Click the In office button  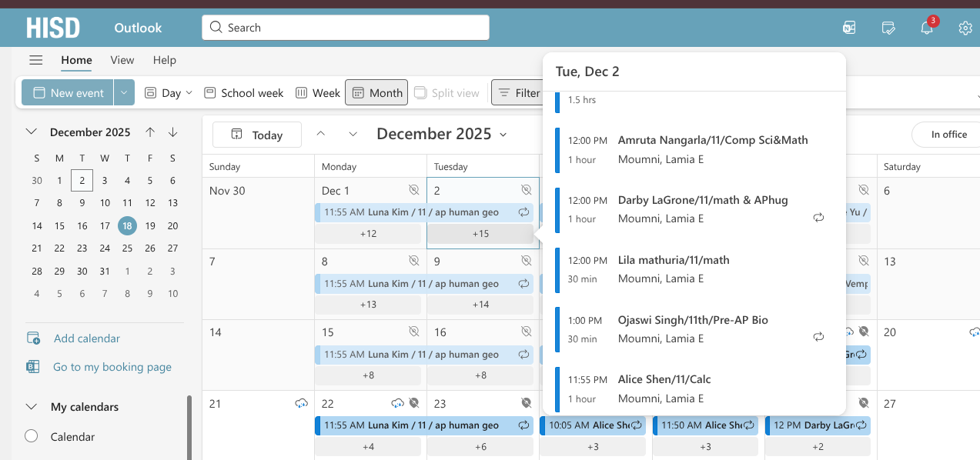(x=948, y=135)
